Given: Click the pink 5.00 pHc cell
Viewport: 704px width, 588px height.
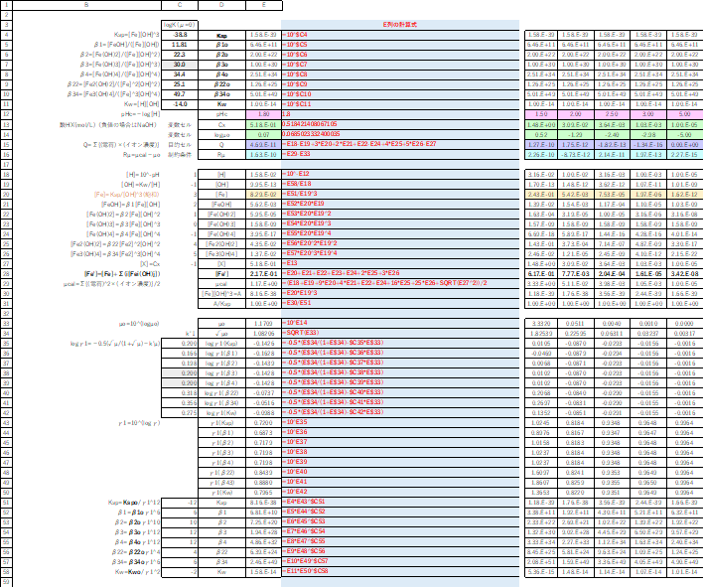Looking at the screenshot, I should pyautogui.click(x=684, y=114).
